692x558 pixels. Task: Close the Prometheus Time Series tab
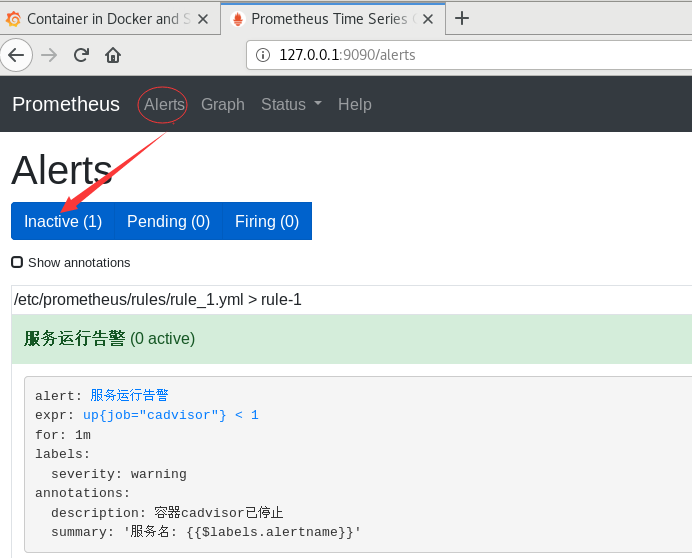tap(428, 19)
